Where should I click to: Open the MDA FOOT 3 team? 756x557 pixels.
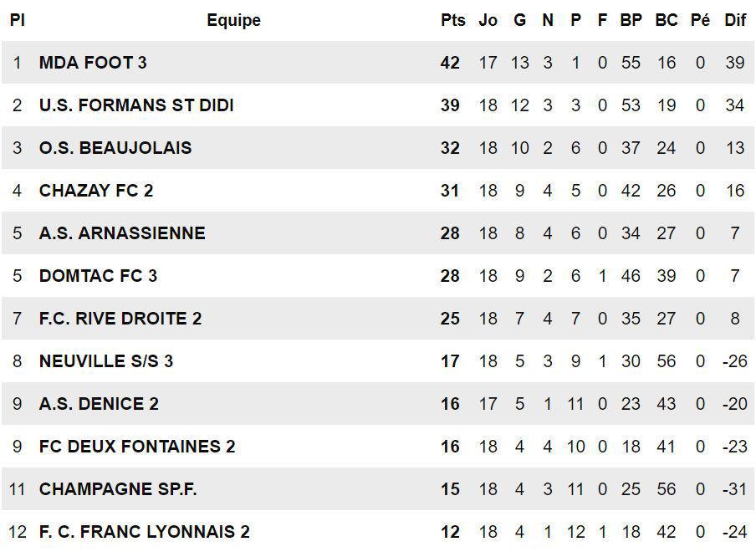[x=93, y=63]
